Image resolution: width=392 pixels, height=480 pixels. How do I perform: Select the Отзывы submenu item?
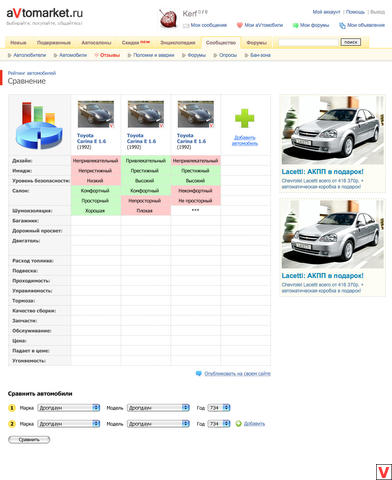tap(107, 55)
